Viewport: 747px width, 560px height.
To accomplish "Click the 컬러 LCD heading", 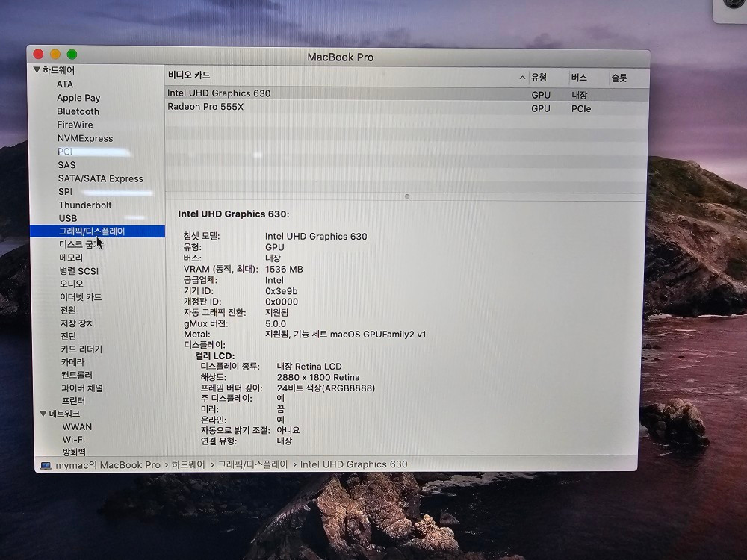I will coord(215,355).
